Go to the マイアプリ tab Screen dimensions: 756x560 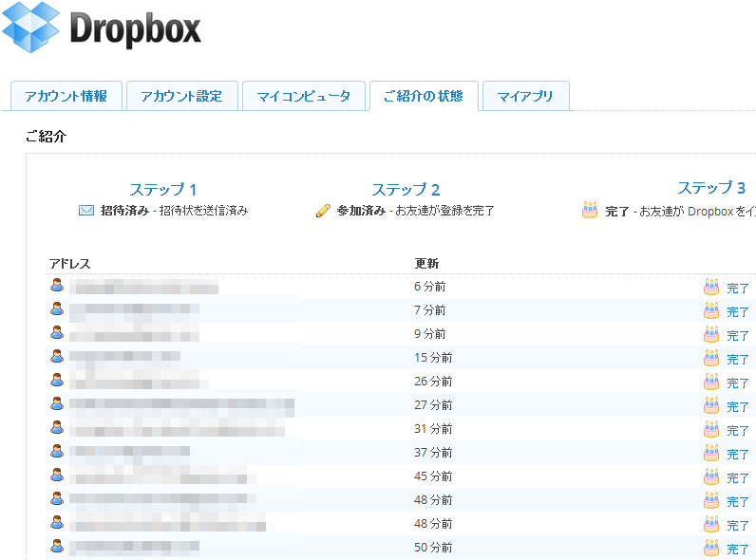pyautogui.click(x=525, y=96)
